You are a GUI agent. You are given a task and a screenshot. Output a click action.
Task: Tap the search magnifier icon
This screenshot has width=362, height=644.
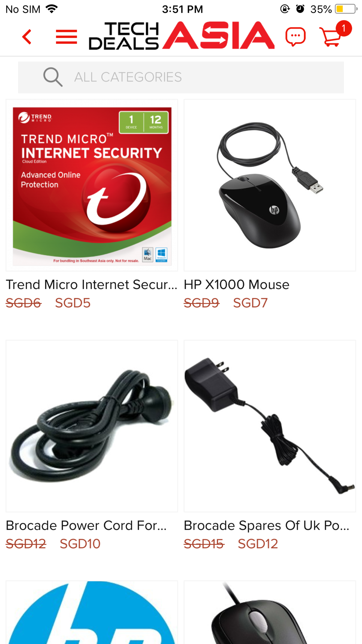(53, 77)
